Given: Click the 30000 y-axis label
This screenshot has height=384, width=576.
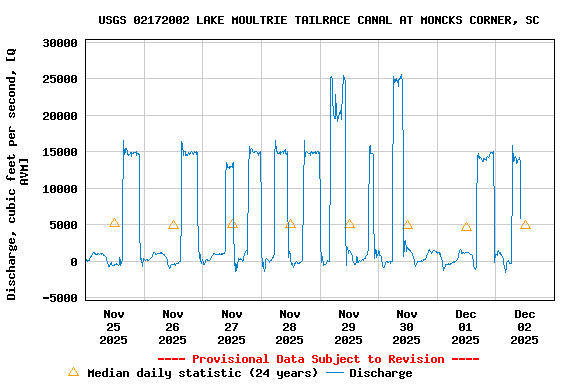Looking at the screenshot, I should point(60,43).
